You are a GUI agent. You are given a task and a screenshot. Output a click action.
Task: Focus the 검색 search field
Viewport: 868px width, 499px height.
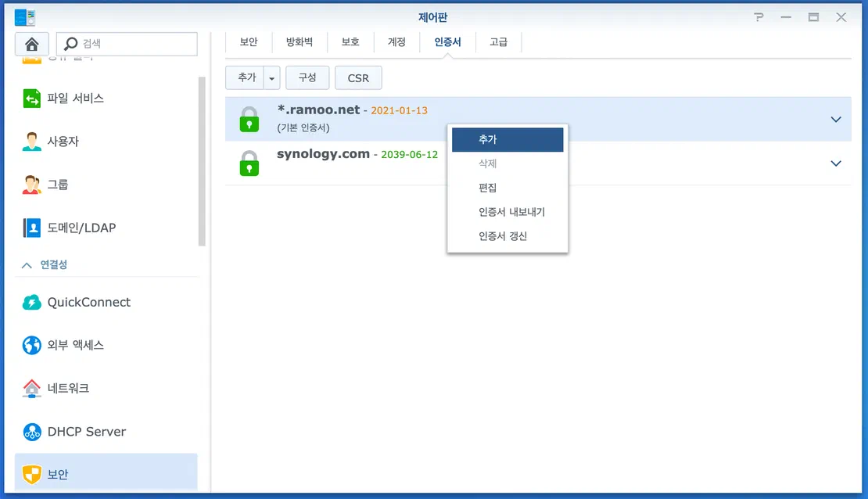coord(127,44)
